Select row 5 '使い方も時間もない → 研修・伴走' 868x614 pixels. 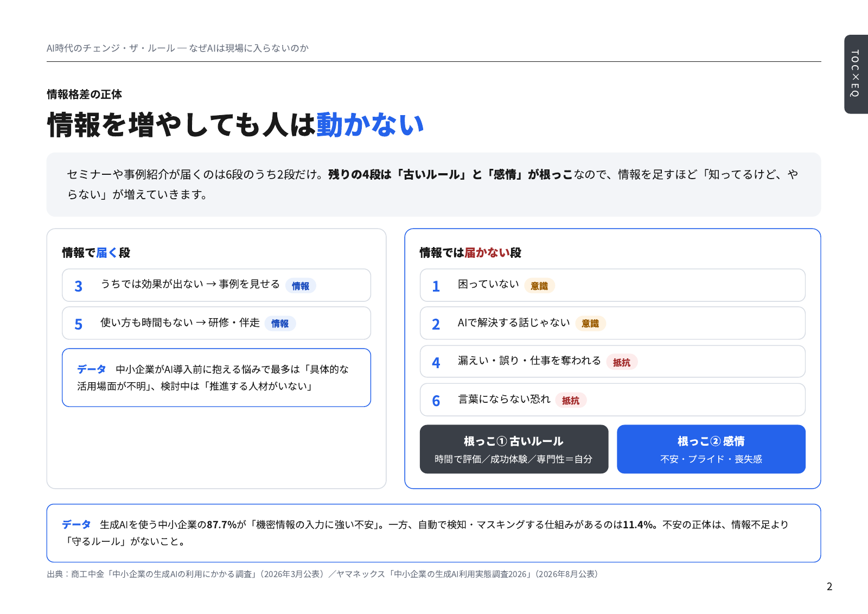[216, 323]
